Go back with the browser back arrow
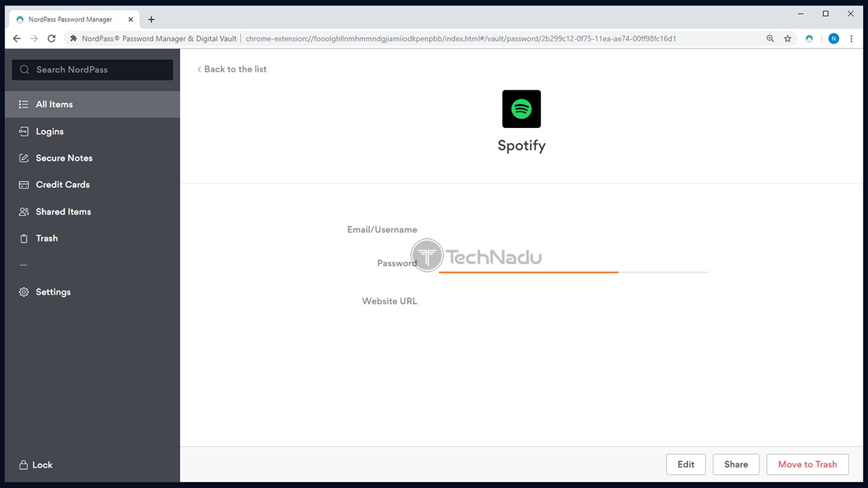Image resolution: width=868 pixels, height=488 pixels. pos(17,39)
